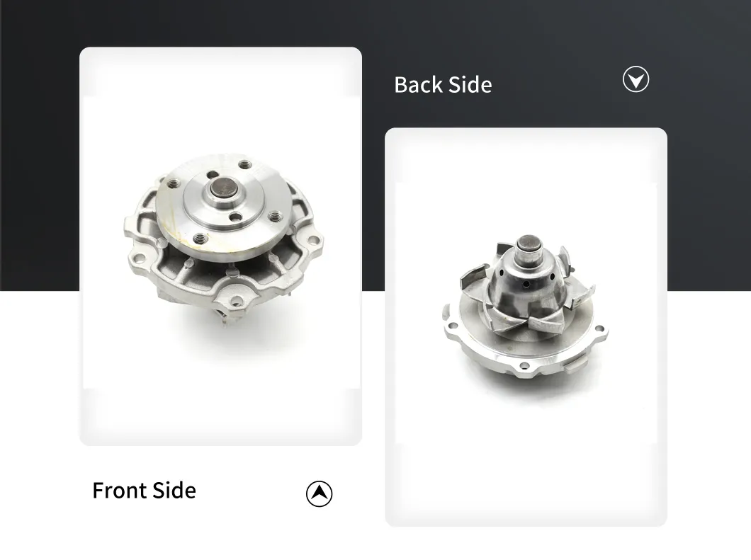The image size is (751, 560).
Task: Click the bottom threaded hole on front flange
Action: [201, 237]
